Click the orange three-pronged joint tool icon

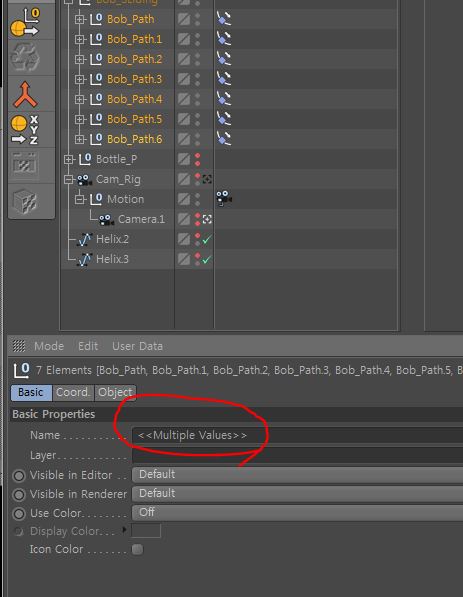[x=25, y=94]
